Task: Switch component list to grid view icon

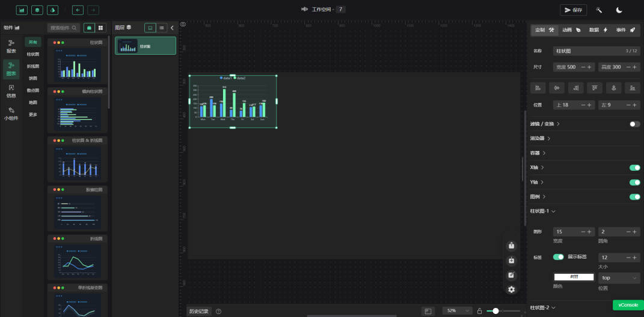Action: [x=100, y=28]
